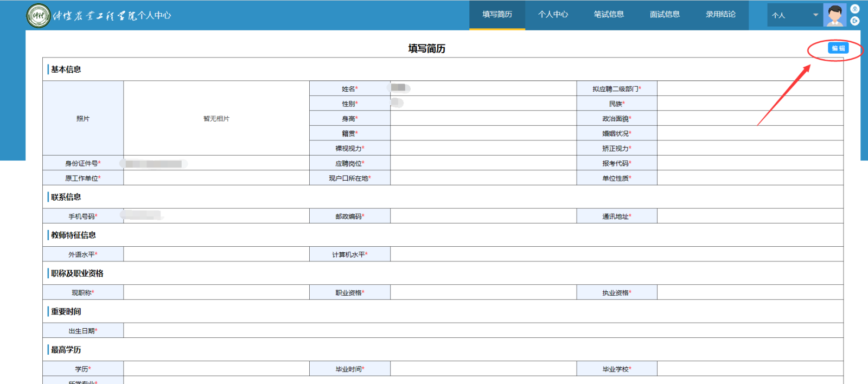Click the 民族 value cell
Screen dimensions: 868x384
coord(750,104)
